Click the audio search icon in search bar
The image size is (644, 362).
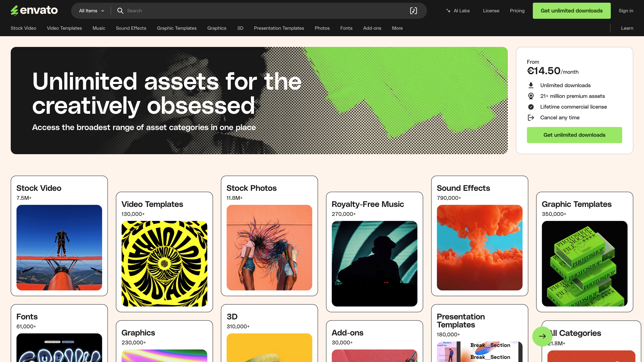tap(413, 11)
